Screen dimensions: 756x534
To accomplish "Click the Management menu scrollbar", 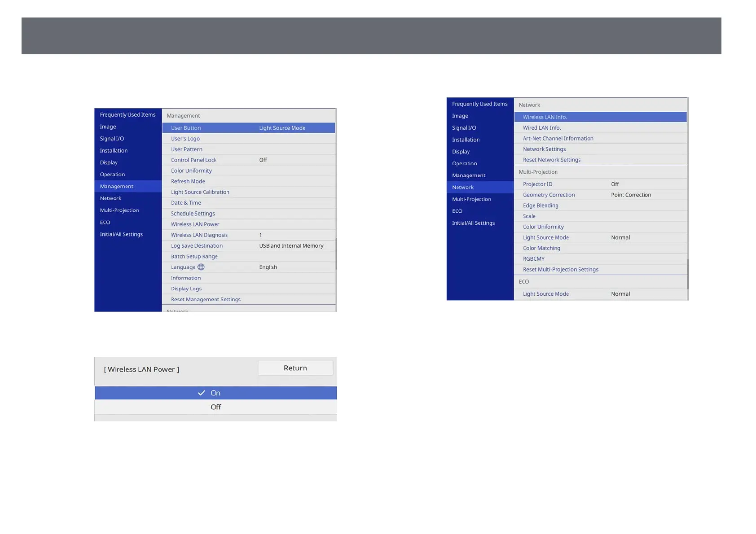I will point(336,254).
